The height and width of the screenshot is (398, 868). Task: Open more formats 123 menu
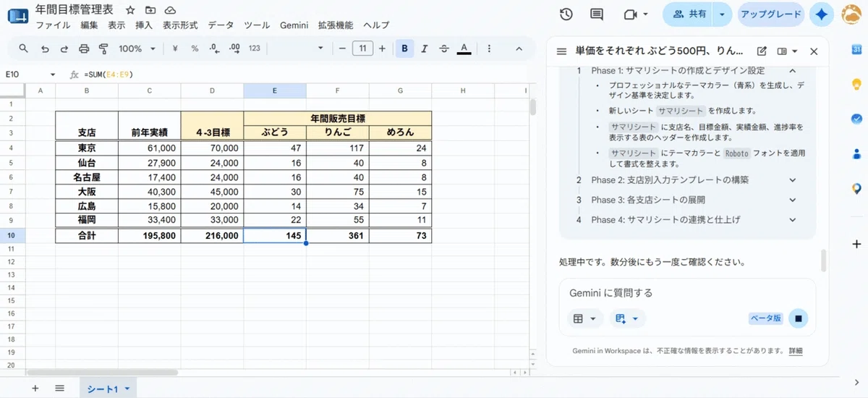click(254, 48)
